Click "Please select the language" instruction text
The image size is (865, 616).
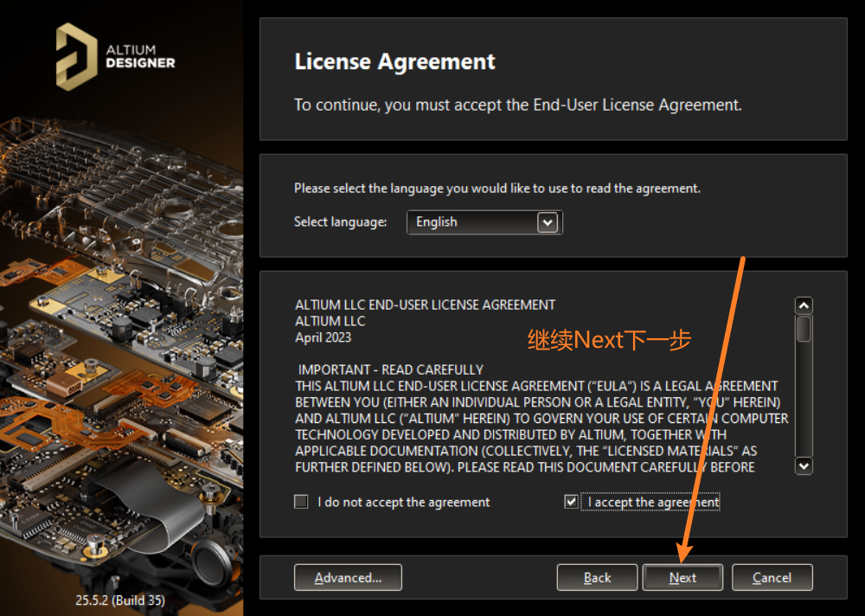(x=497, y=189)
